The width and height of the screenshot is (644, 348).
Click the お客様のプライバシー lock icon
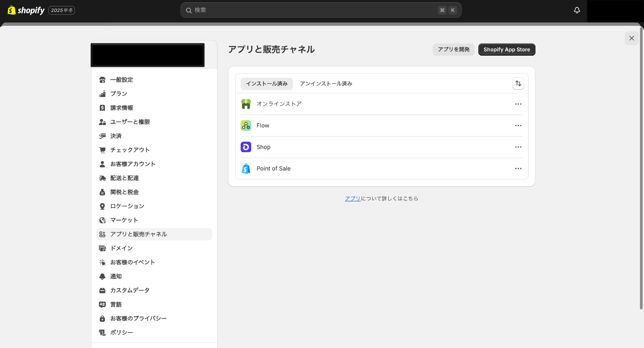tap(103, 319)
